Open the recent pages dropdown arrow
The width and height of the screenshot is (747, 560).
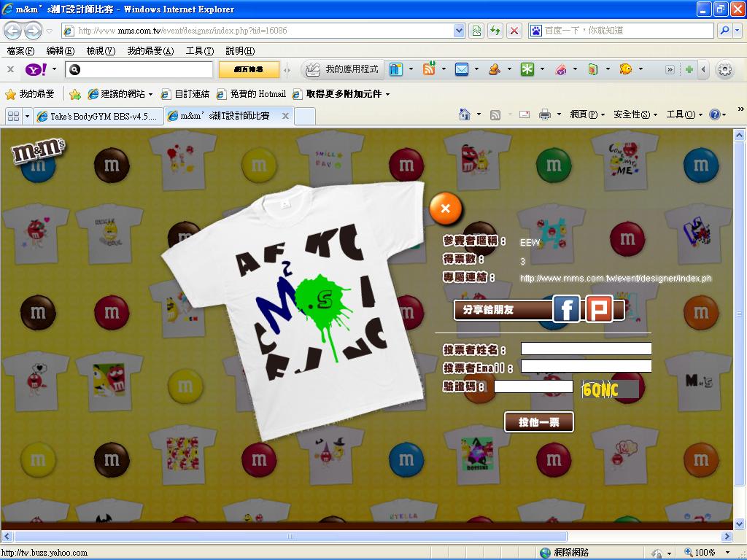[50, 31]
